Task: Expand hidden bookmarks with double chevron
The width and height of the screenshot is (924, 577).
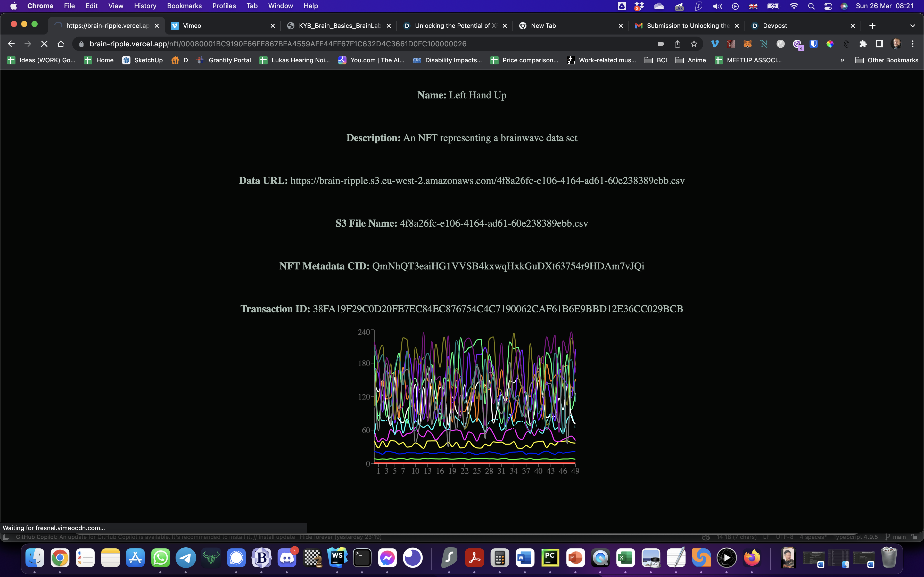Action: coord(842,60)
